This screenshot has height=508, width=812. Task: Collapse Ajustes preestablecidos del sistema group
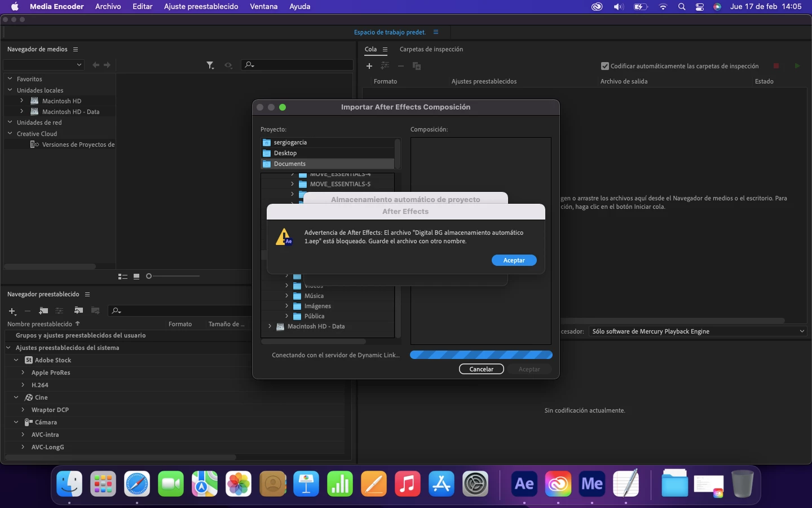click(x=8, y=348)
